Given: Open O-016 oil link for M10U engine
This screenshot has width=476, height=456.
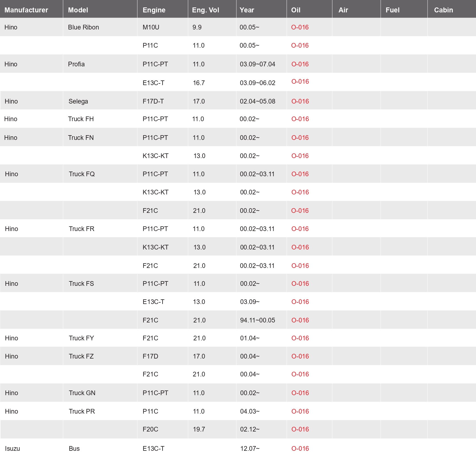Looking at the screenshot, I should click(300, 27).
